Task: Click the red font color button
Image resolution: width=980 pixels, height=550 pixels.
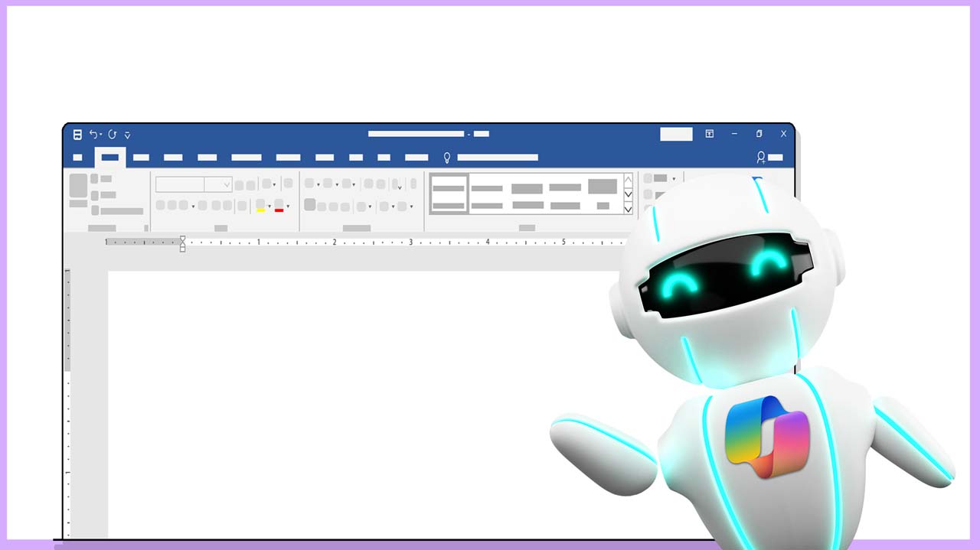Action: click(x=279, y=206)
